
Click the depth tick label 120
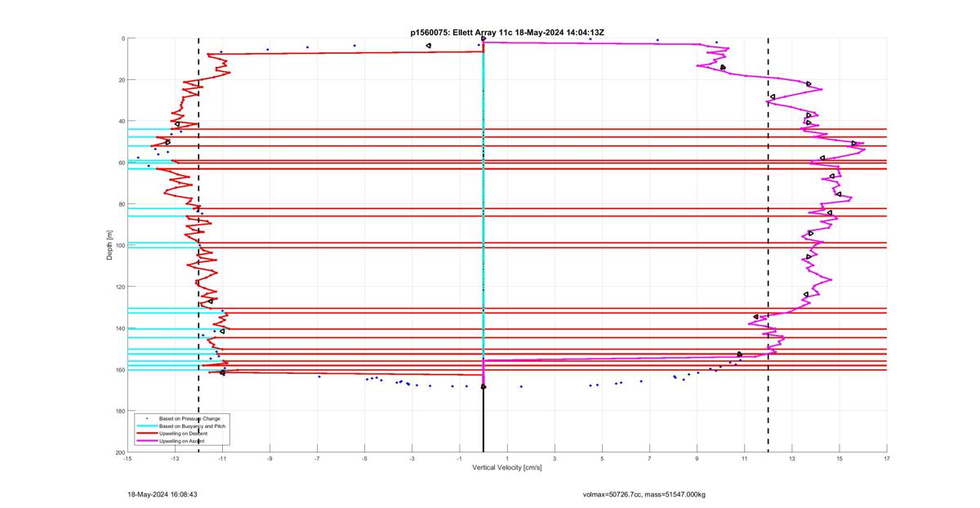[x=119, y=287]
